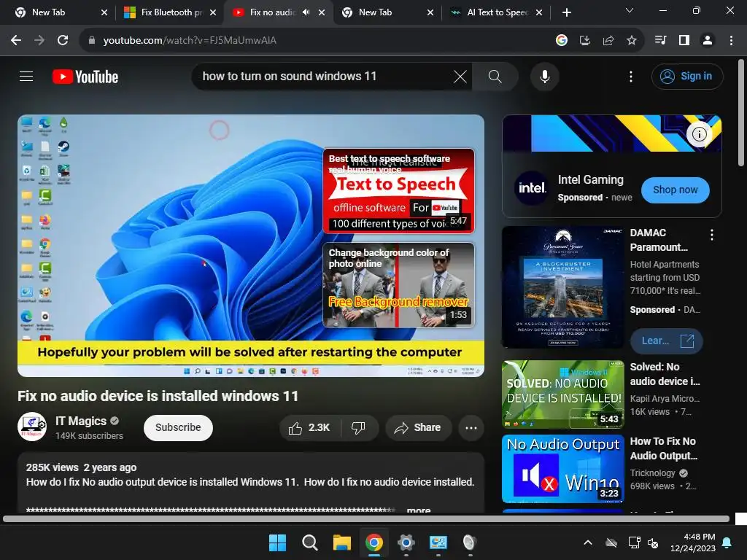Start voice search with microphone icon
This screenshot has width=747, height=560.
click(x=544, y=76)
